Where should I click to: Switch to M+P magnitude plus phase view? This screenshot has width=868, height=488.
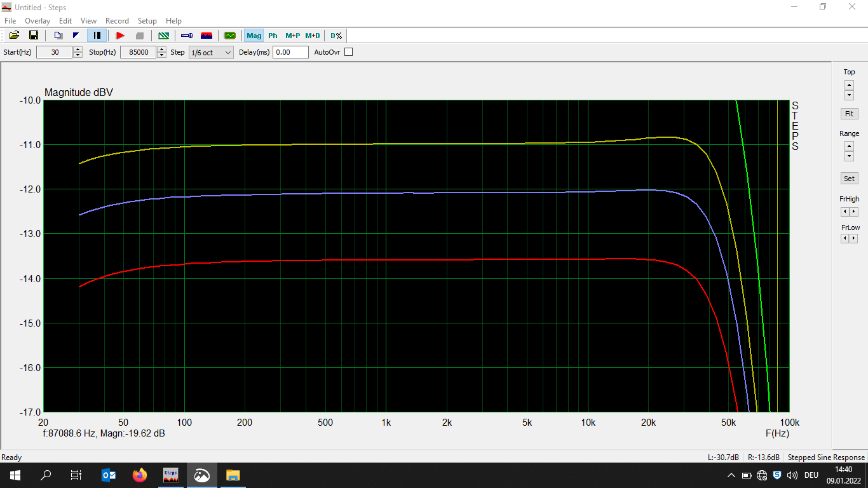pos(292,36)
